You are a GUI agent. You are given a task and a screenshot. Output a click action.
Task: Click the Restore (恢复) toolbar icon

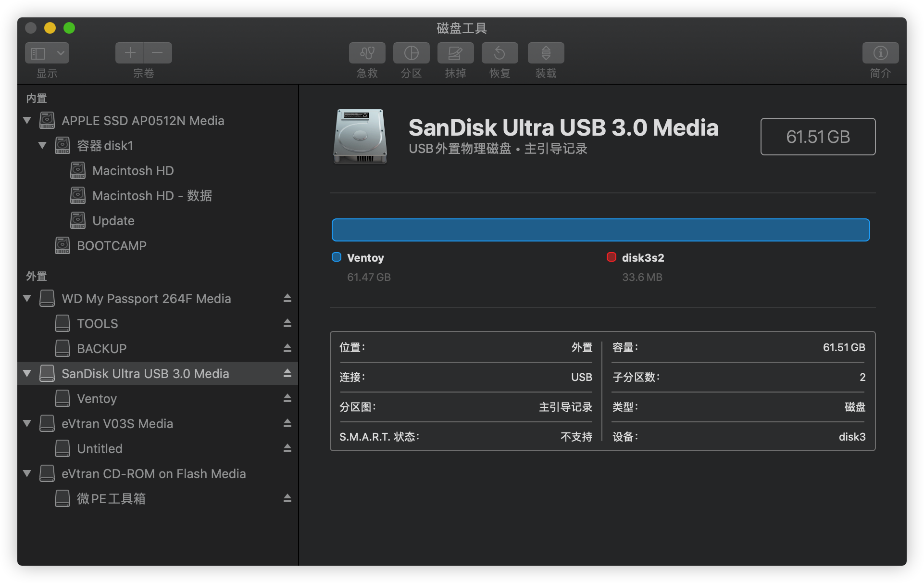point(499,53)
